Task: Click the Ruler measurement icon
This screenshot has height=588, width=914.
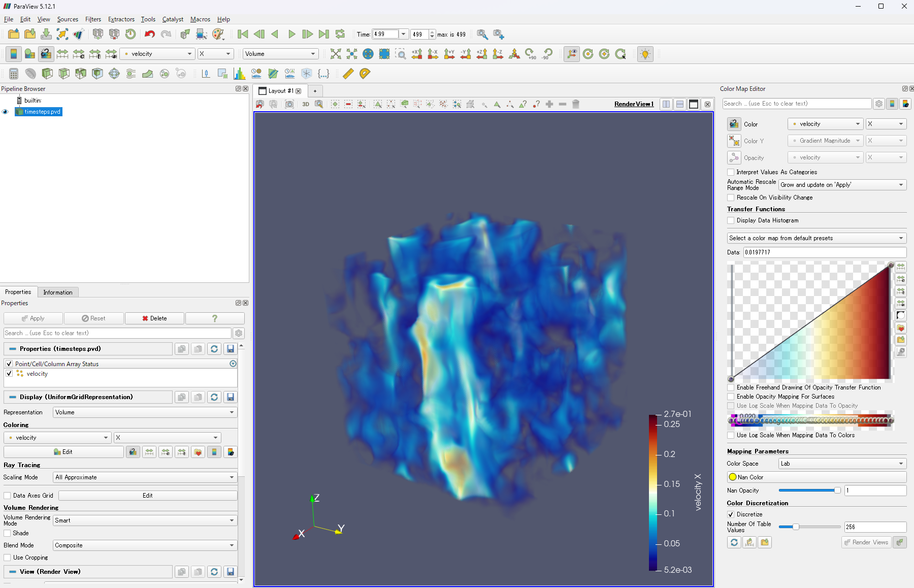Action: click(348, 74)
